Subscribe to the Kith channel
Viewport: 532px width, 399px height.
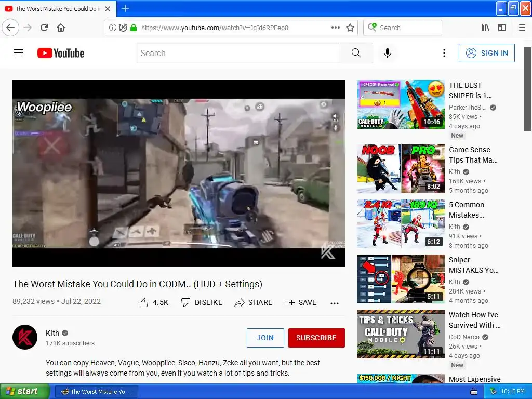tap(316, 338)
